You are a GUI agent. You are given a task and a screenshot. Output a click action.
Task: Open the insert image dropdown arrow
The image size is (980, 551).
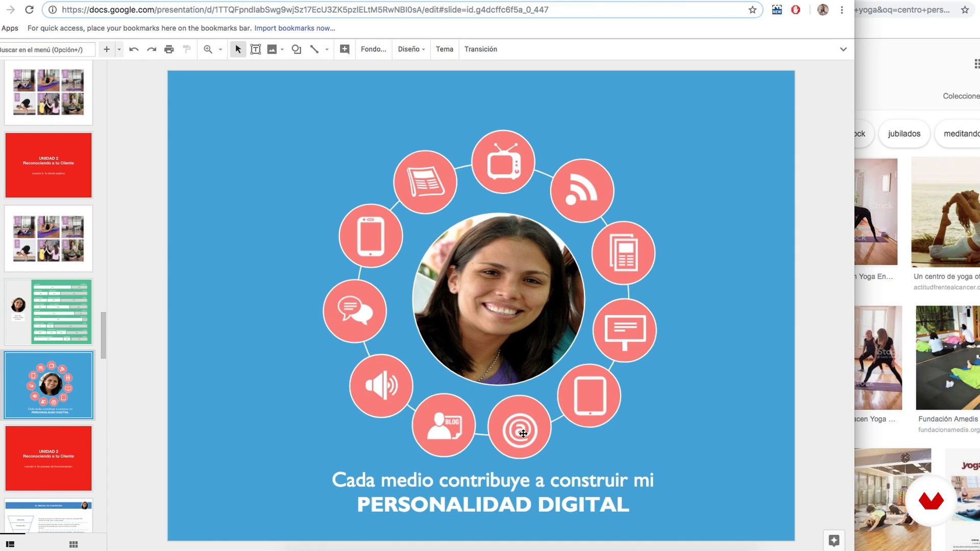[282, 49]
